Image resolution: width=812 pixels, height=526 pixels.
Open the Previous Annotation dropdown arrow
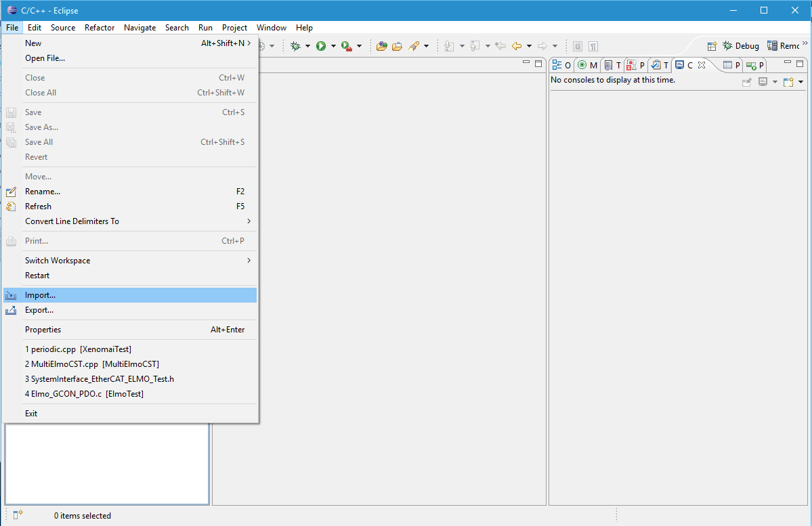click(x=488, y=46)
